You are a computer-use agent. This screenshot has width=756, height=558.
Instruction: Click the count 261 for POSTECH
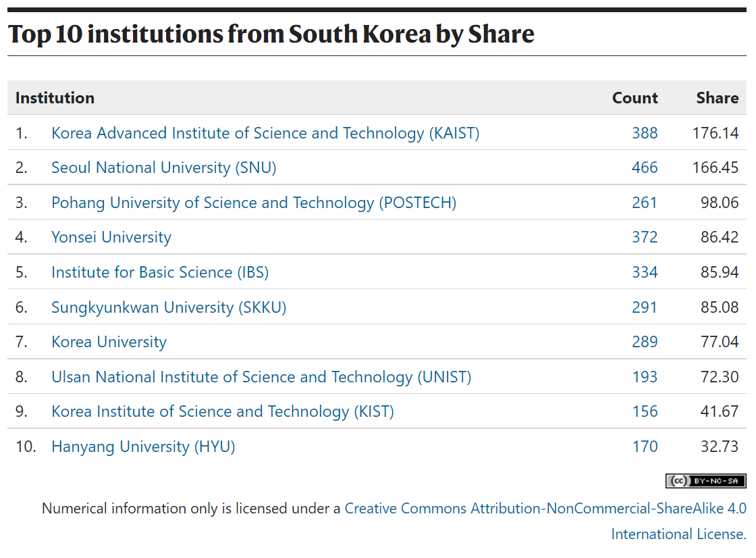(647, 203)
